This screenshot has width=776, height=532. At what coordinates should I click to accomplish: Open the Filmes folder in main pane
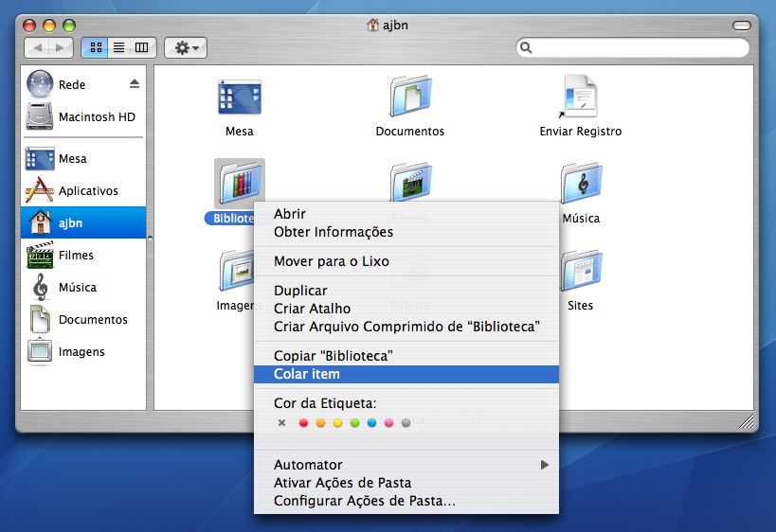coord(410,182)
